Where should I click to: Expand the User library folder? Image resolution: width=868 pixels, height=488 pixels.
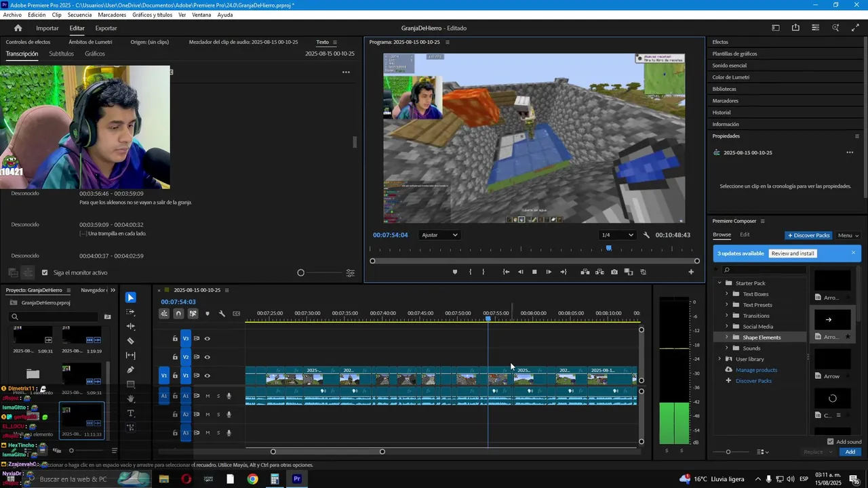click(719, 359)
